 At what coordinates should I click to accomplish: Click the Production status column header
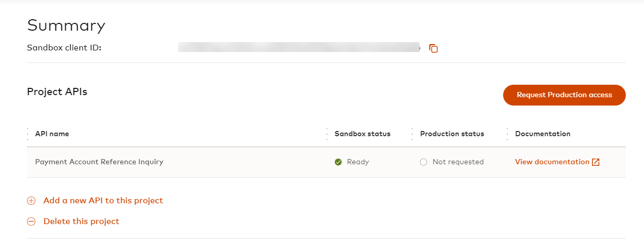click(452, 134)
